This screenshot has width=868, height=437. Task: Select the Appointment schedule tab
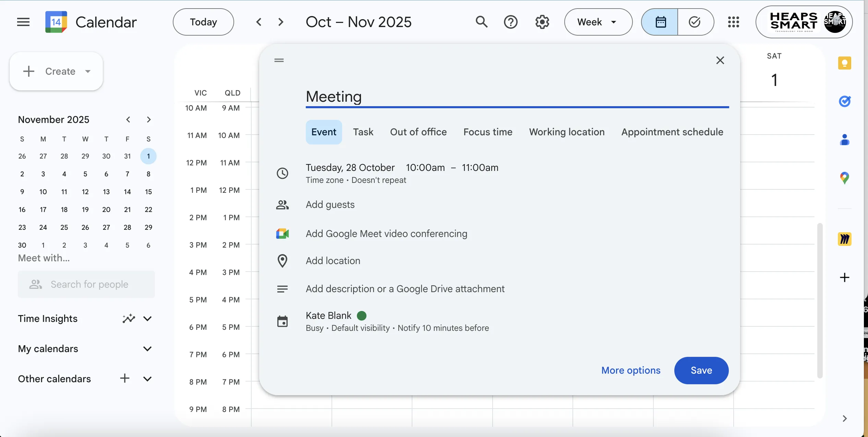(672, 132)
